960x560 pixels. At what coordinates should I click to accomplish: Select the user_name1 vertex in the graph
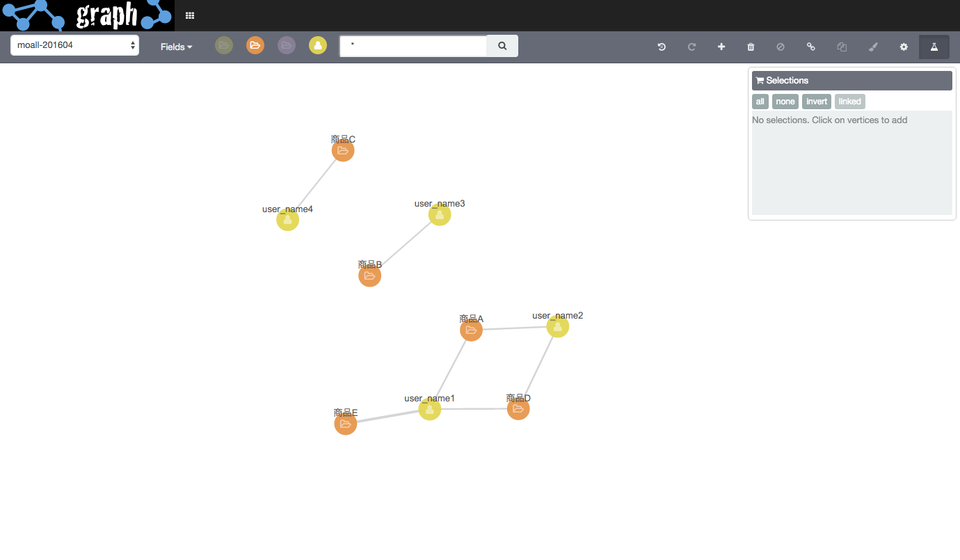pos(429,410)
